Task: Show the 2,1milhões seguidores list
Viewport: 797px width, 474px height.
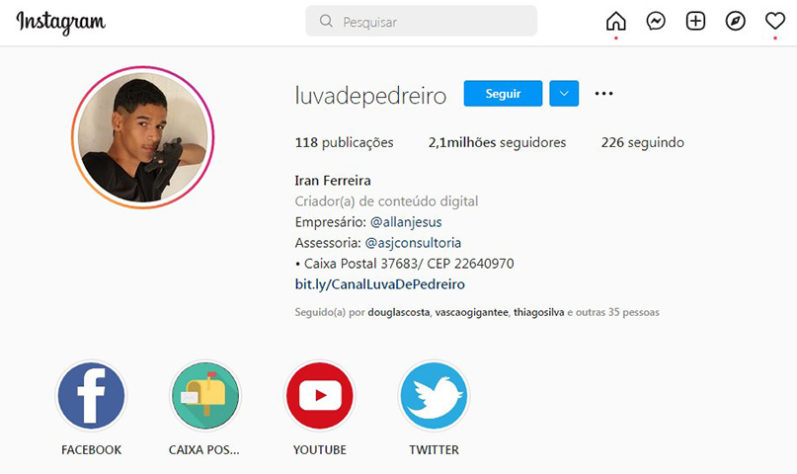Action: pyautogui.click(x=497, y=143)
